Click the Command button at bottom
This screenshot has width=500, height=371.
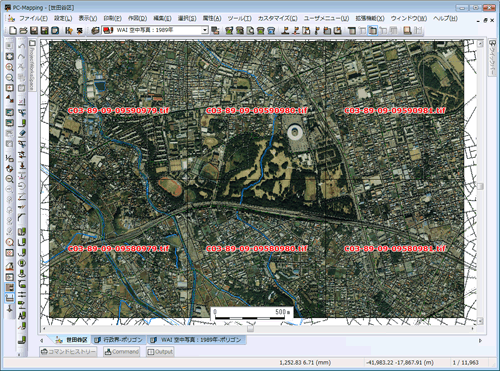click(x=121, y=351)
